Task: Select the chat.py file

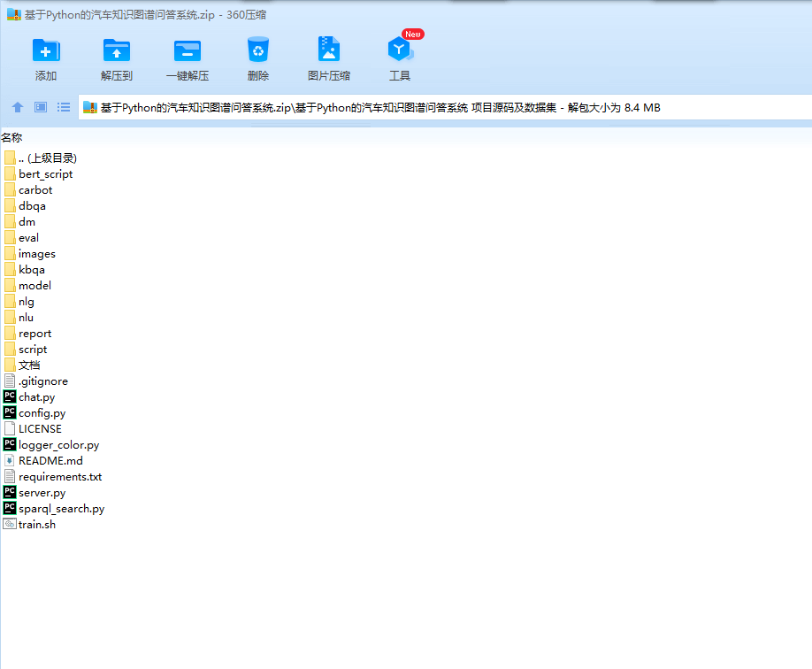Action: pyautogui.click(x=29, y=397)
